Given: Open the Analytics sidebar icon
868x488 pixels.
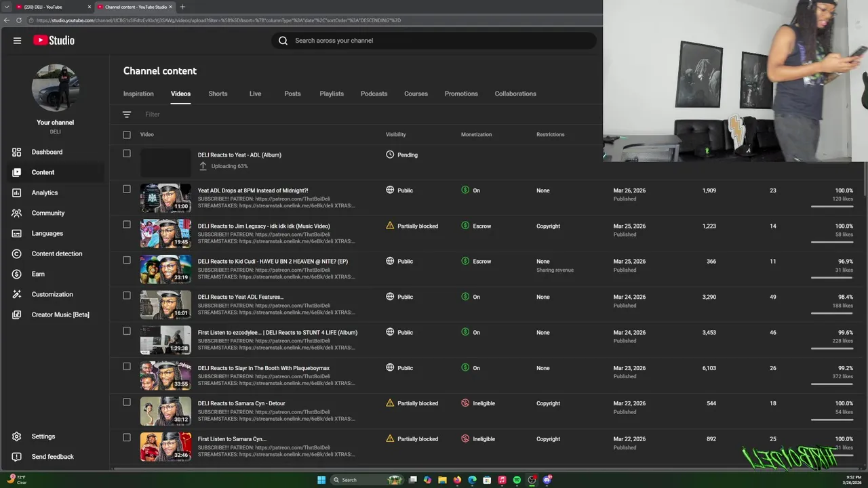Looking at the screenshot, I should coord(17,192).
